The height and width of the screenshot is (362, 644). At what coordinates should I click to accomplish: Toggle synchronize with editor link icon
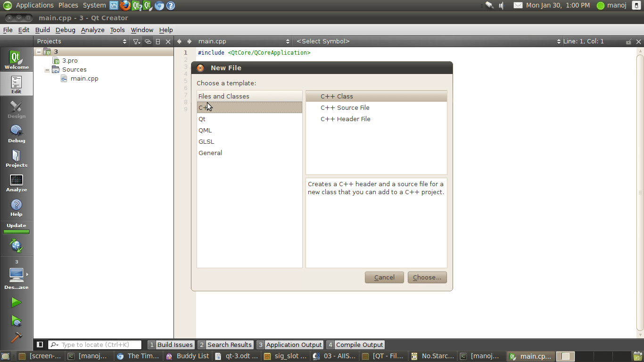tap(148, 41)
